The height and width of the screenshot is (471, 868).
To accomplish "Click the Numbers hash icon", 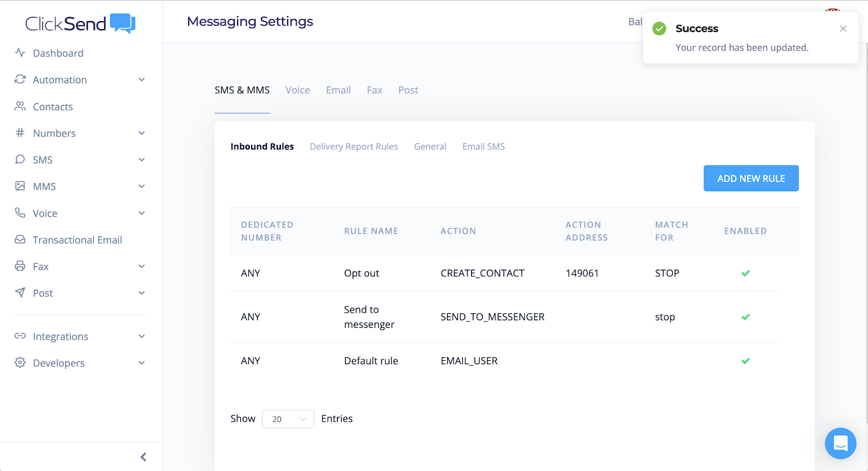I will (20, 133).
